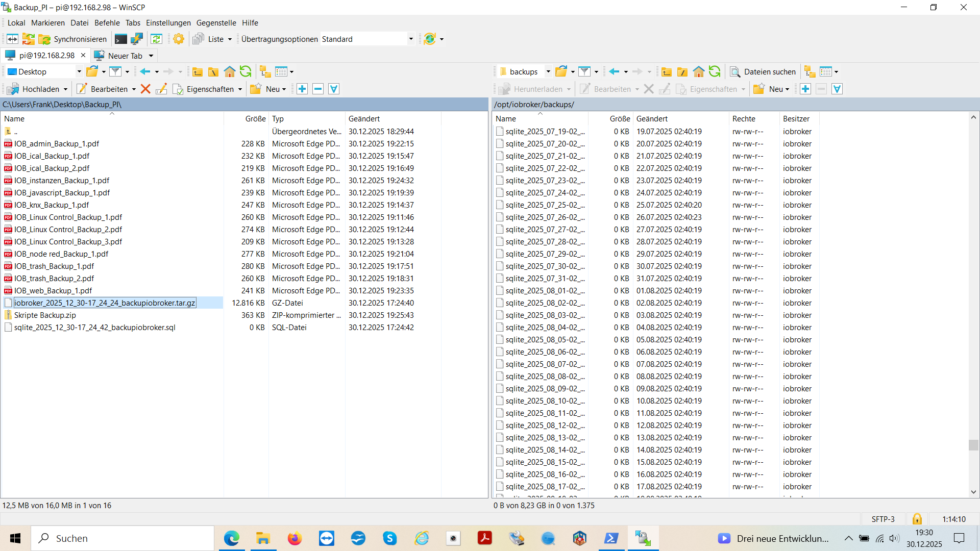Click the Preferences gear icon
The height and width of the screenshot is (551, 980).
[x=179, y=39]
